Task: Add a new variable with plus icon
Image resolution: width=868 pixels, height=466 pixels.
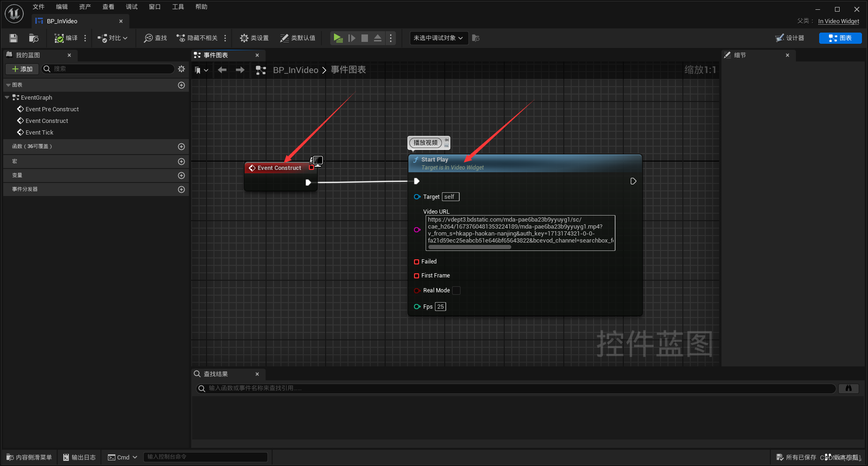Action: click(181, 176)
